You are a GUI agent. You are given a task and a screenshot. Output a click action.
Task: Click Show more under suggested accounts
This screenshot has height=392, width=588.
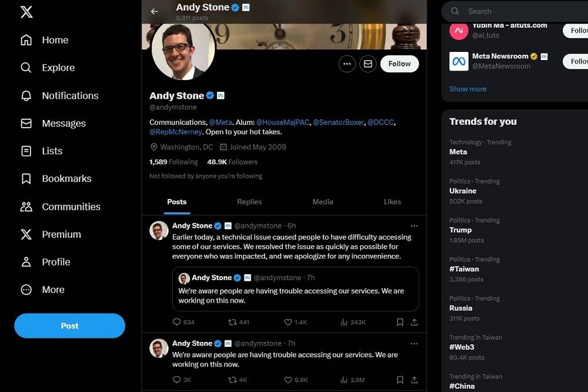(467, 89)
